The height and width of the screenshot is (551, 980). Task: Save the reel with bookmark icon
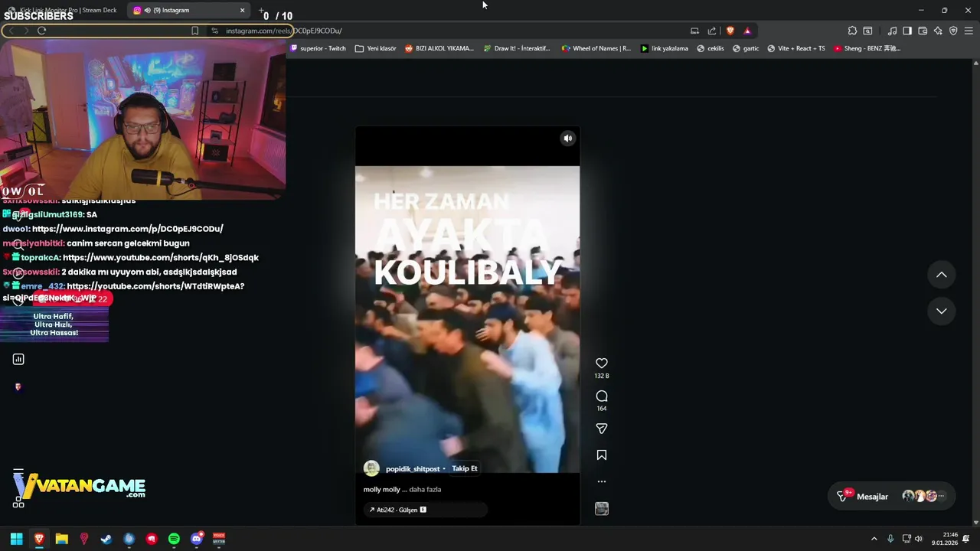(602, 455)
